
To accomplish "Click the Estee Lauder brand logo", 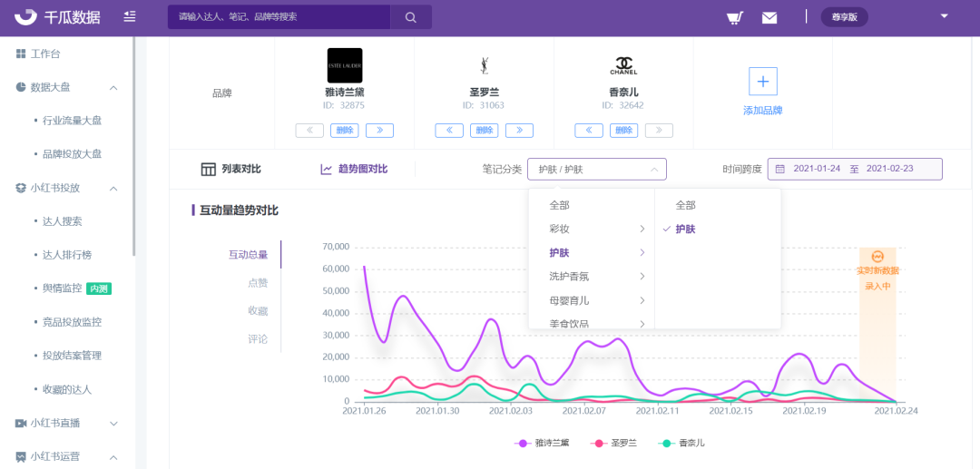I will [345, 65].
